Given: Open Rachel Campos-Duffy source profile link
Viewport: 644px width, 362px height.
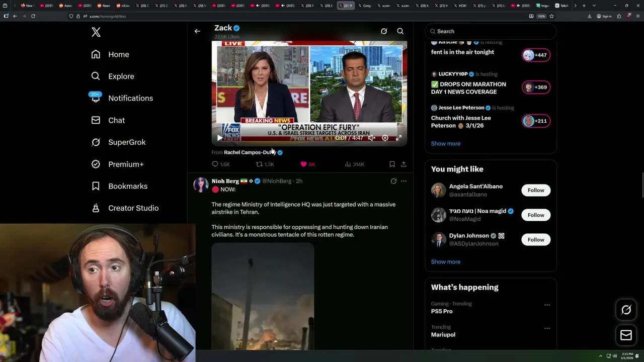Looking at the screenshot, I should (x=250, y=152).
